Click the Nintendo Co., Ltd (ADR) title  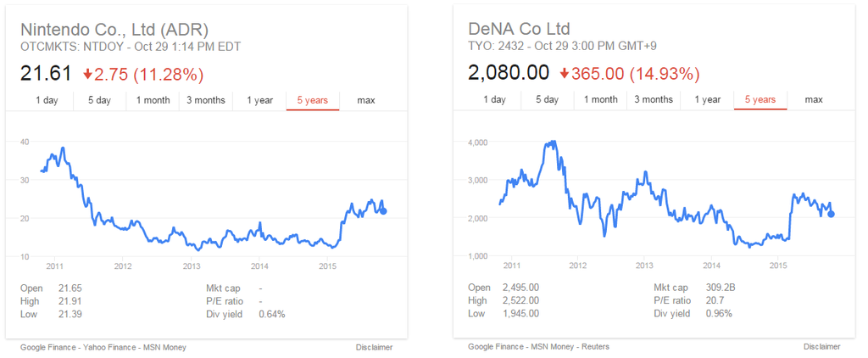click(114, 28)
